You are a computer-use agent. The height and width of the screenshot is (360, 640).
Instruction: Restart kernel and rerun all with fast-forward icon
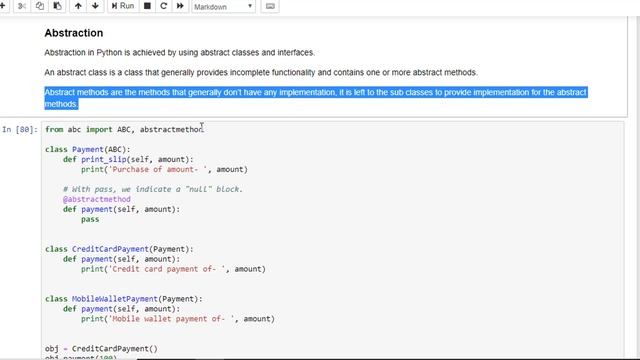click(180, 6)
